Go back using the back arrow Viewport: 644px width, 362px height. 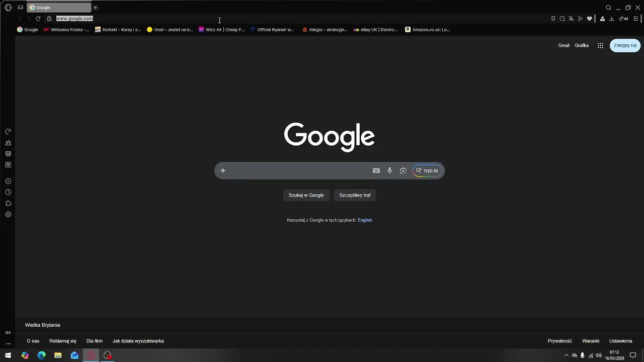(20, 19)
